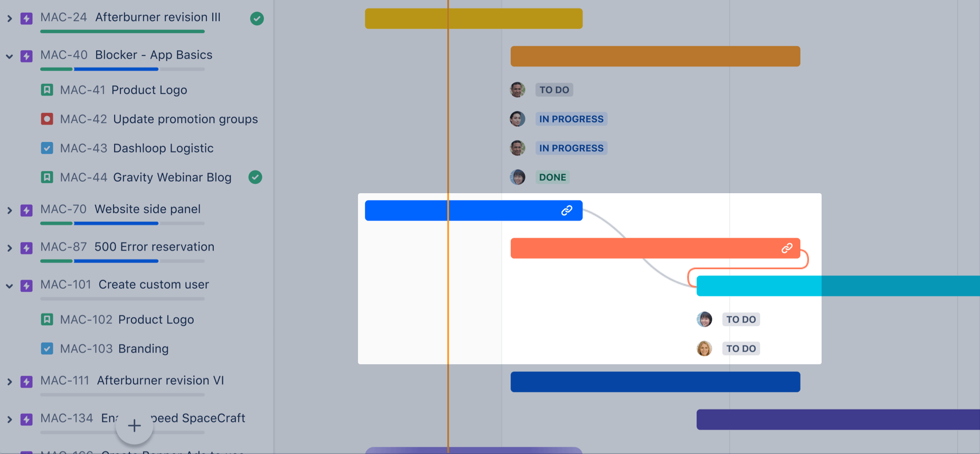Click the assignee avatar for MAC-103 TO DO
This screenshot has height=454, width=980.
[704, 348]
